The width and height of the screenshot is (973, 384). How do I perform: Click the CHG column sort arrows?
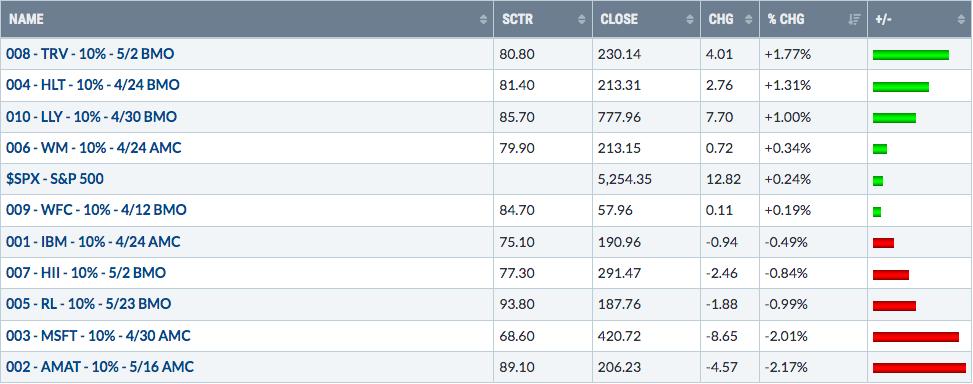click(748, 19)
